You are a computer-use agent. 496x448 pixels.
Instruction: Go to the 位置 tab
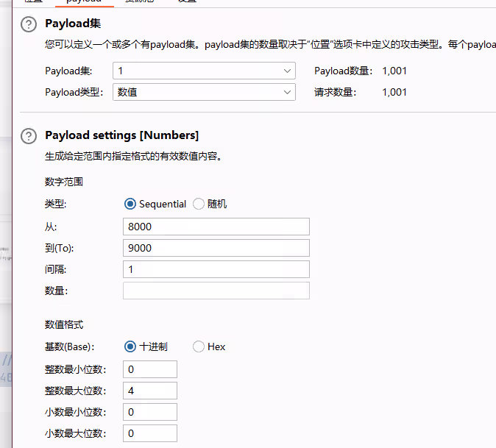[x=33, y=2]
